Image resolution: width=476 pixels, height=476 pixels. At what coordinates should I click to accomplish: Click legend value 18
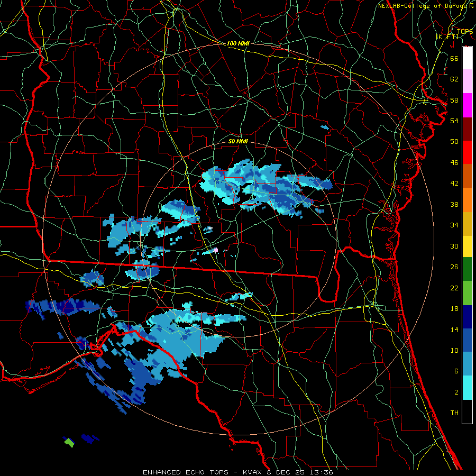click(454, 309)
